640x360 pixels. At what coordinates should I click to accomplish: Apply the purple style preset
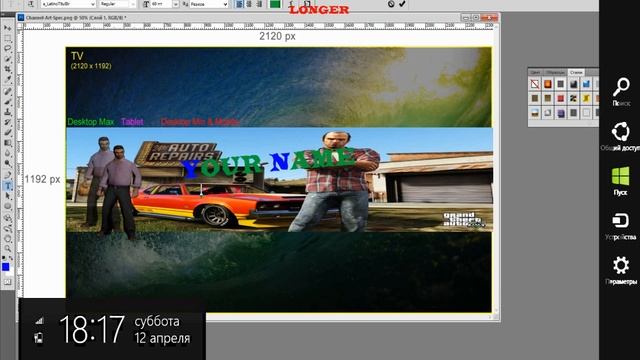(x=560, y=113)
